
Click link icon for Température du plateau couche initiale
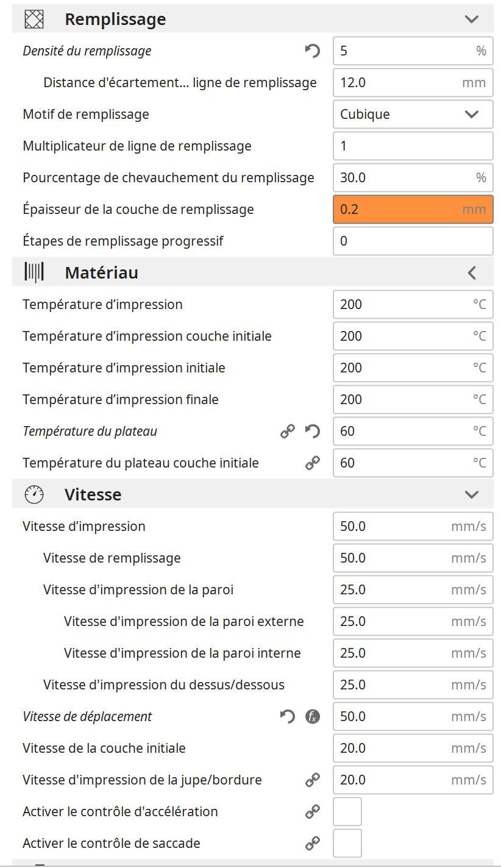(x=312, y=463)
